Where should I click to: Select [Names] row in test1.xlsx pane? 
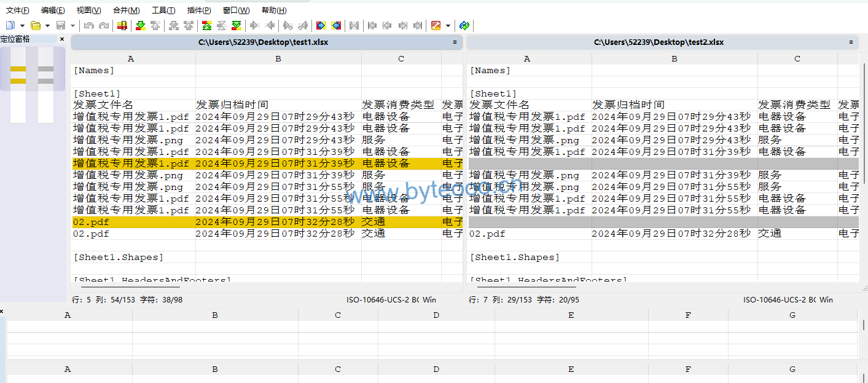coord(267,71)
